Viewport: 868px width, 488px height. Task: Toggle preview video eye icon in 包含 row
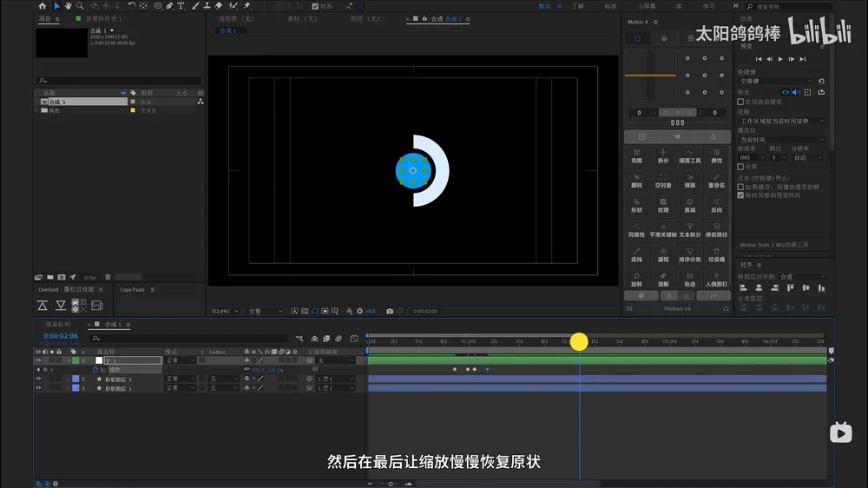(785, 92)
